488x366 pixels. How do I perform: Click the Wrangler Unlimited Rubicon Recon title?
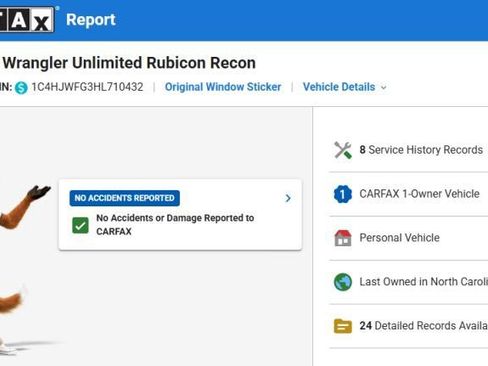(x=129, y=63)
